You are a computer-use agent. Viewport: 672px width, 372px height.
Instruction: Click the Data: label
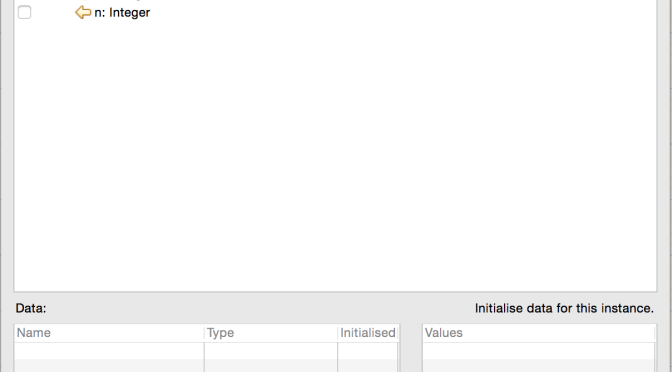[x=31, y=309]
